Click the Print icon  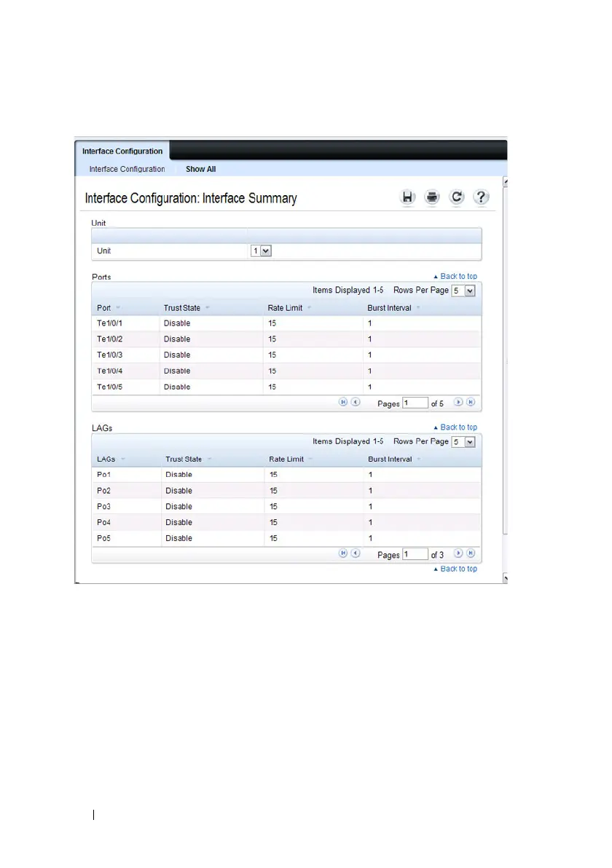click(432, 197)
